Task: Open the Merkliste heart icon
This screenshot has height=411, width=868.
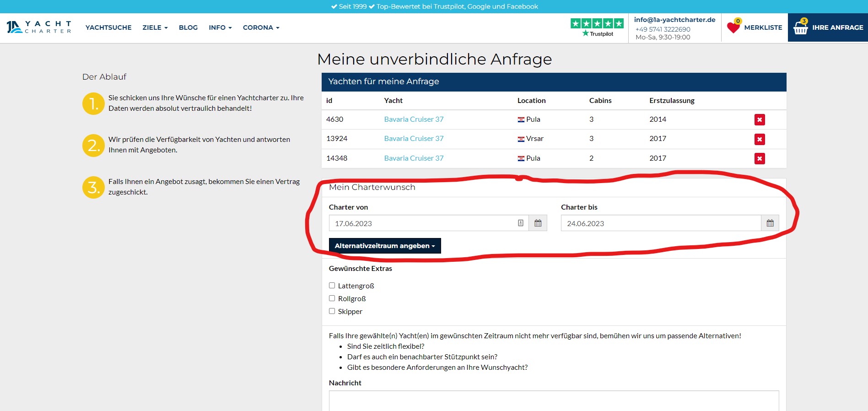Action: 733,27
